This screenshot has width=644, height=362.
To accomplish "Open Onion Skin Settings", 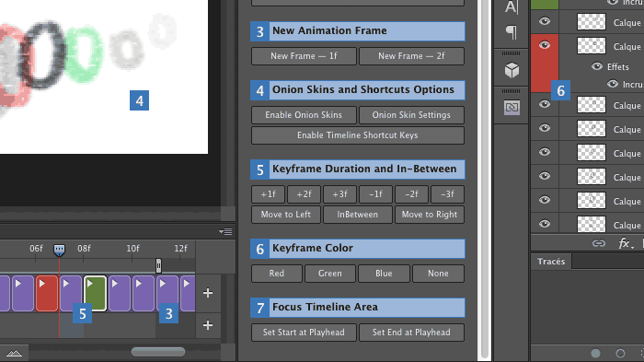I will coord(411,115).
